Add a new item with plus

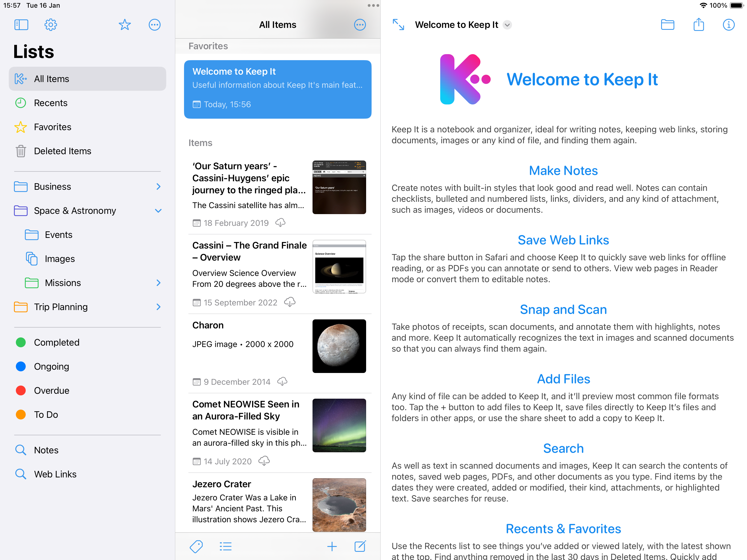tap(332, 547)
